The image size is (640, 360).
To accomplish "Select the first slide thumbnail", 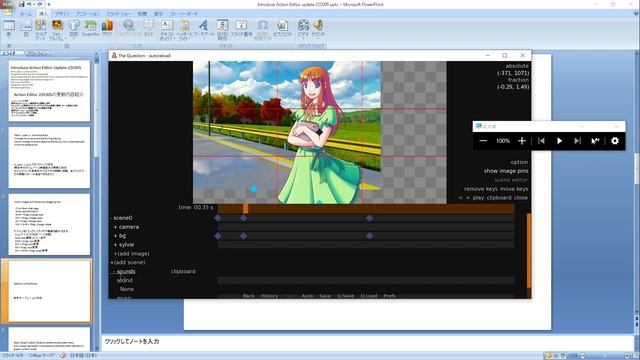I will pyautogui.click(x=49, y=91).
